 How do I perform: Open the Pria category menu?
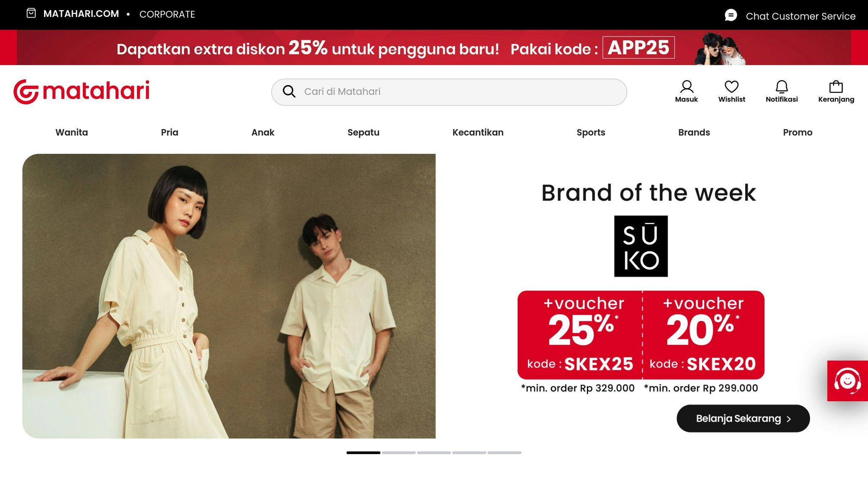coord(170,132)
